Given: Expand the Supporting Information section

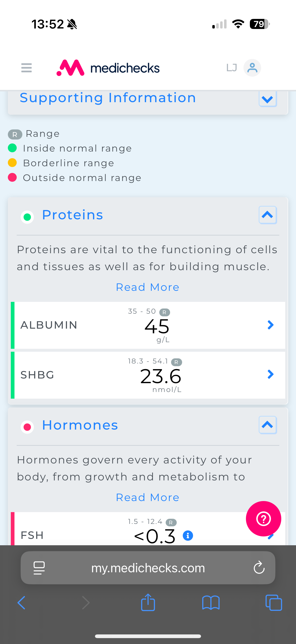Looking at the screenshot, I should tap(268, 99).
